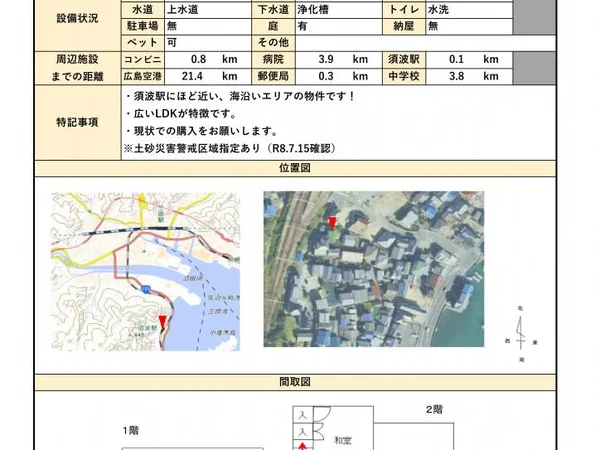Click the 庭 label cell
600x450 pixels.
[273, 26]
